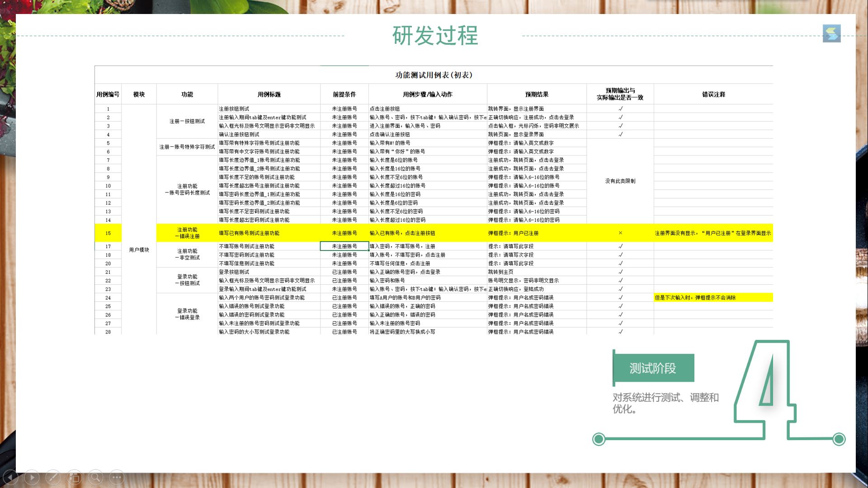Select the yellow highlighted row 15 cell

pos(108,233)
